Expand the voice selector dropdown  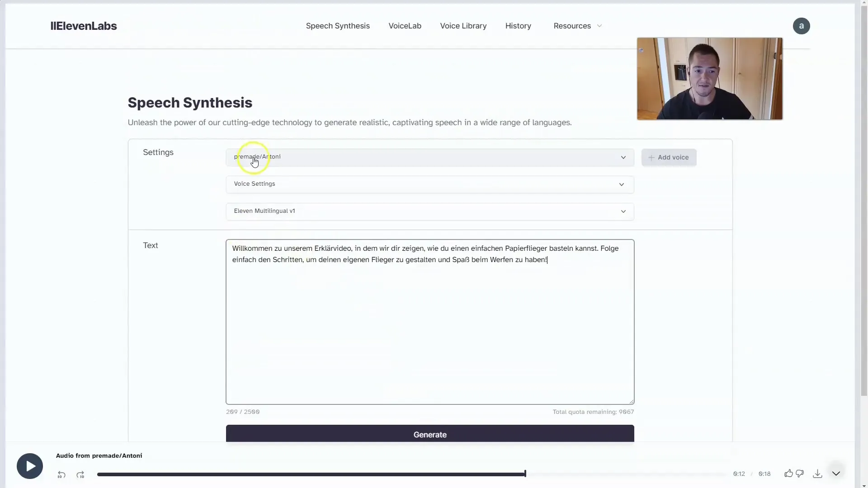(623, 157)
